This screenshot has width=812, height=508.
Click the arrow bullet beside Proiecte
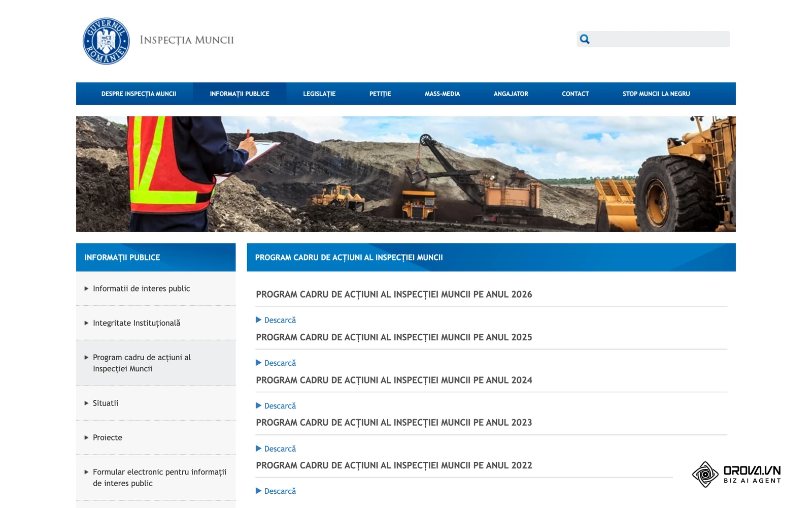86,437
